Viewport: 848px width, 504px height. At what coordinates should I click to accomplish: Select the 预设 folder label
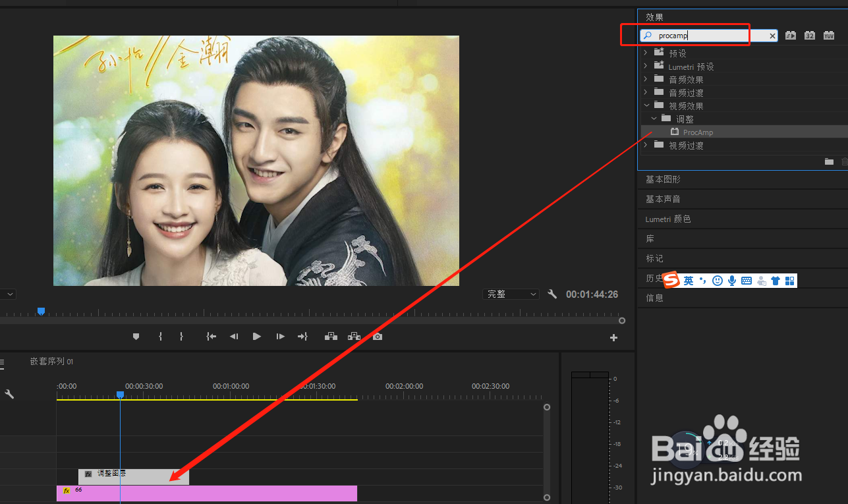click(678, 53)
